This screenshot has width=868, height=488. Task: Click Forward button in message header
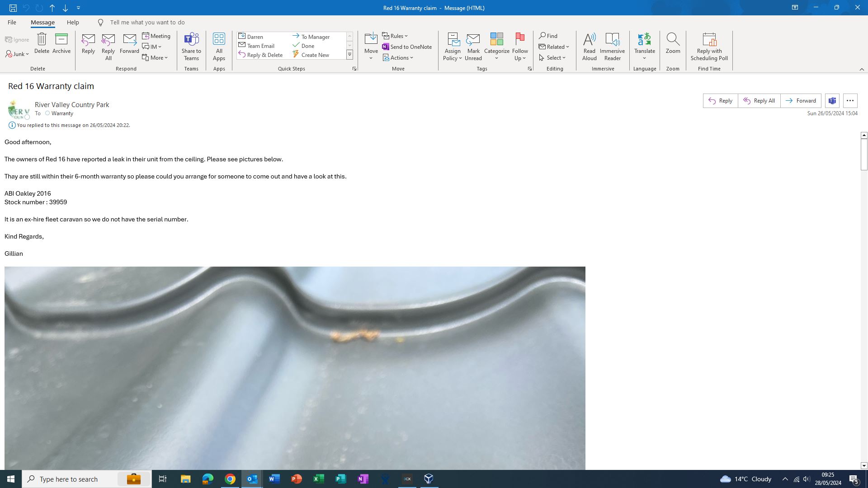coord(801,101)
